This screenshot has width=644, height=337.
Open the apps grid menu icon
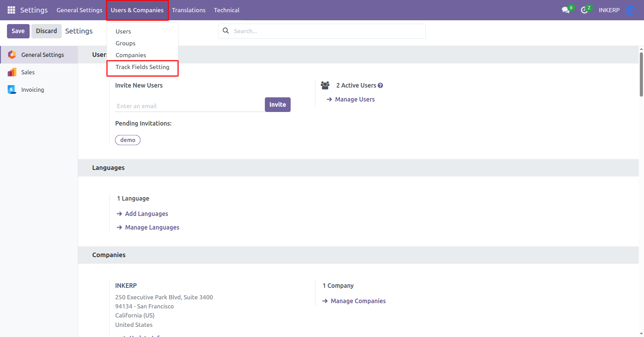click(11, 10)
